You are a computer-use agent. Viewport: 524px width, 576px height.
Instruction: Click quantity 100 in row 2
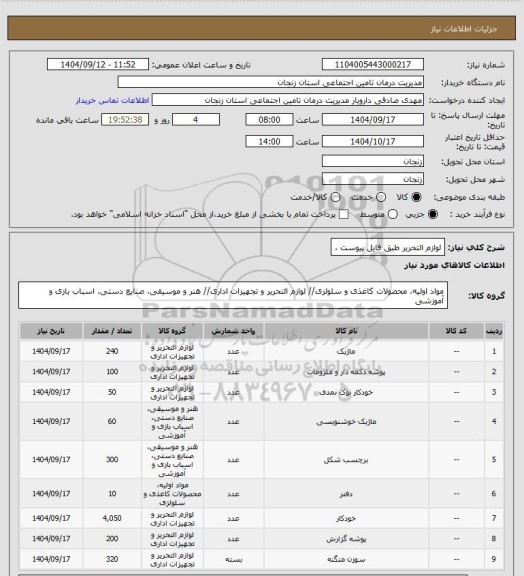pyautogui.click(x=112, y=372)
